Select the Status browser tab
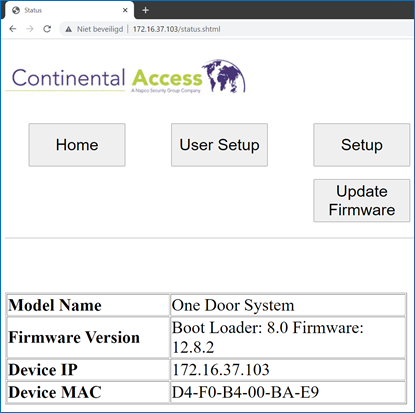Viewport: 415px width, 413px height. (x=70, y=10)
